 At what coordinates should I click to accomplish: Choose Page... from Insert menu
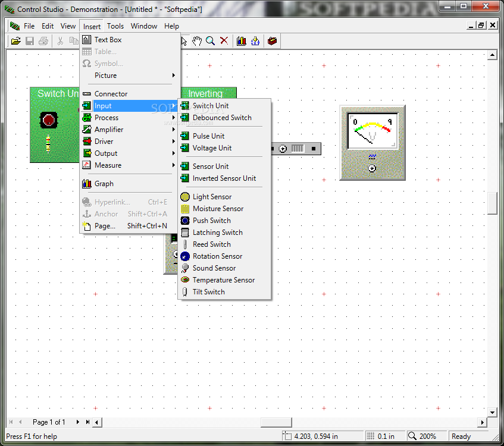pos(130,226)
